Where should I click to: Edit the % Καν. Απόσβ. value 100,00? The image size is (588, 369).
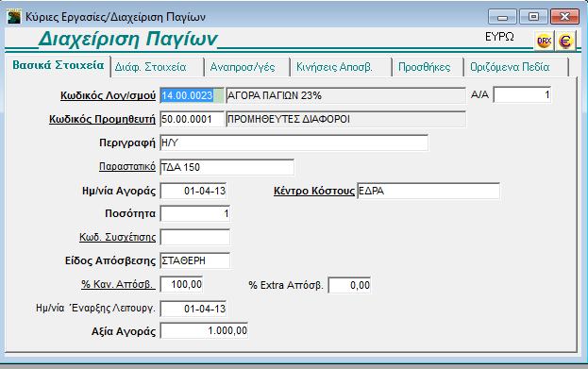[x=181, y=284]
